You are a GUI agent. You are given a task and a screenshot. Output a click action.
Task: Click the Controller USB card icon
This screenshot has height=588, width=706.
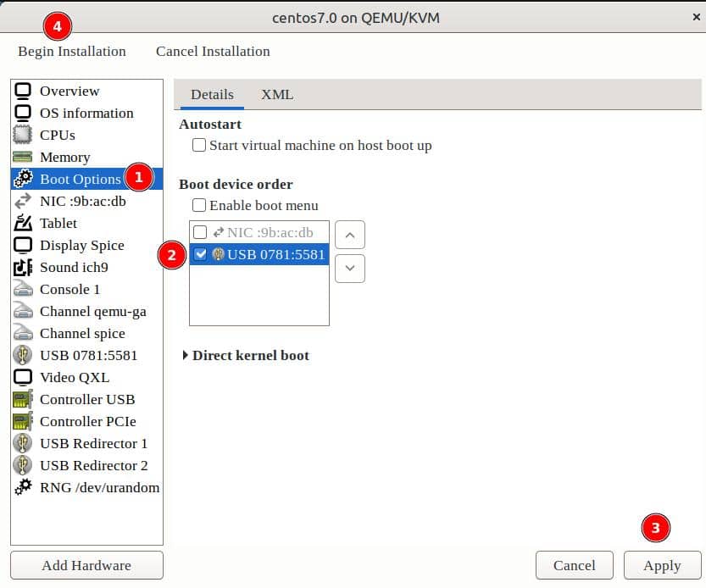(23, 399)
